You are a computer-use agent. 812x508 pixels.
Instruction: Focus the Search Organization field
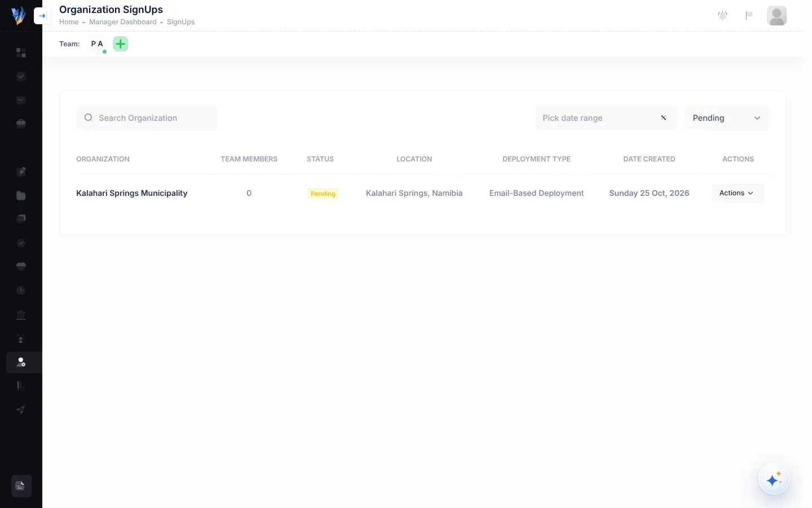click(147, 118)
